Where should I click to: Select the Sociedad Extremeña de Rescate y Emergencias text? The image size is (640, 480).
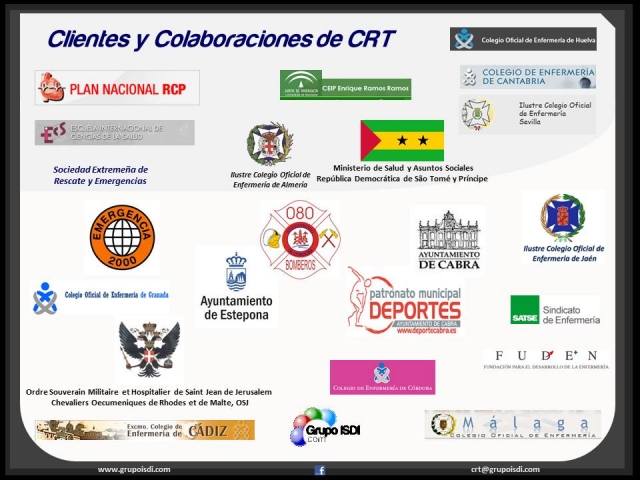coord(100,175)
